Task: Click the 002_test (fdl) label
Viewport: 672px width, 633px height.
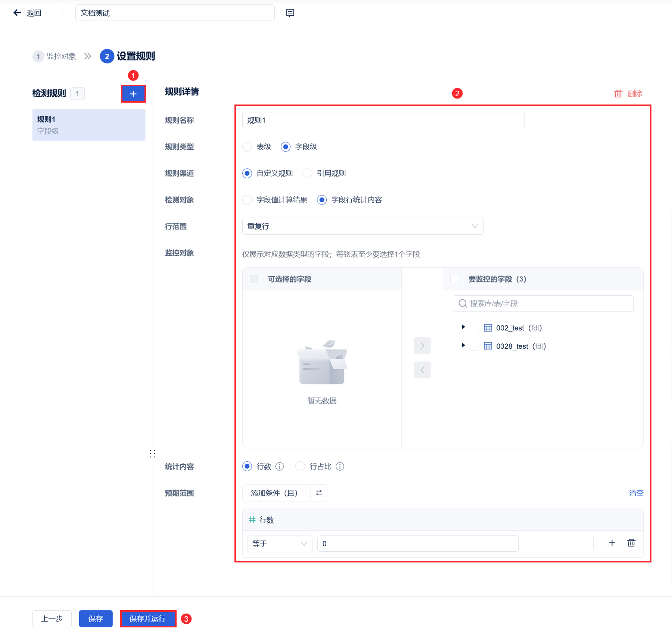Action: click(x=519, y=328)
